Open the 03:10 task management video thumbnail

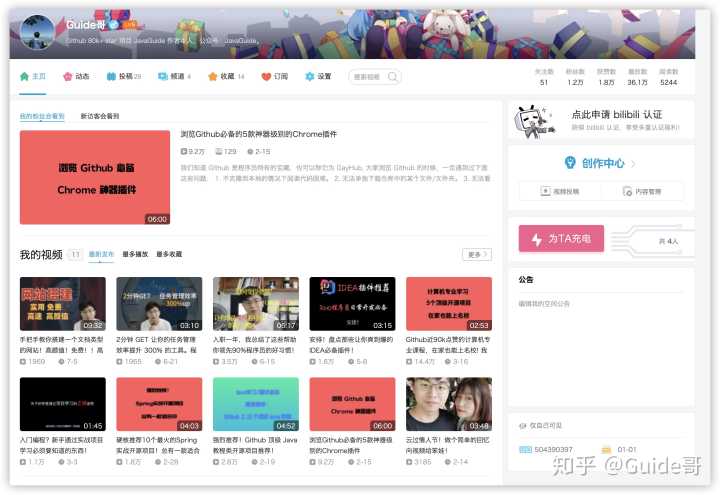[x=159, y=304]
